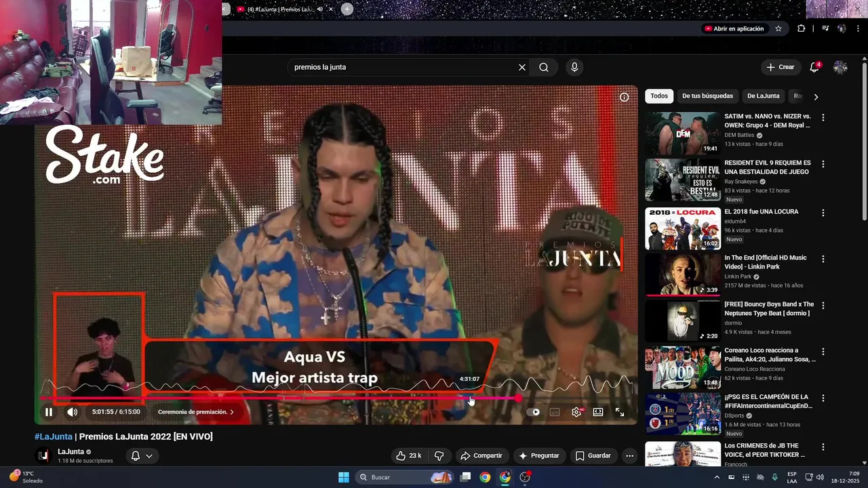The image size is (868, 488).
Task: Open the Windows Start menu
Action: [344, 477]
